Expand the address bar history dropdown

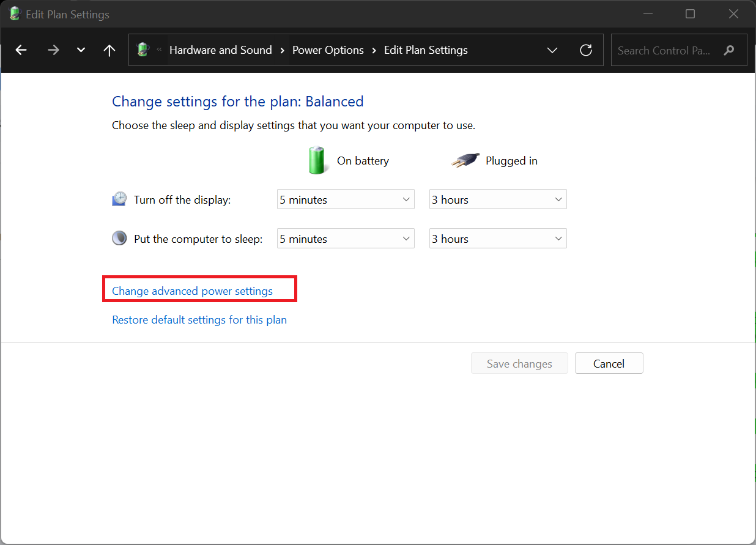tap(552, 50)
